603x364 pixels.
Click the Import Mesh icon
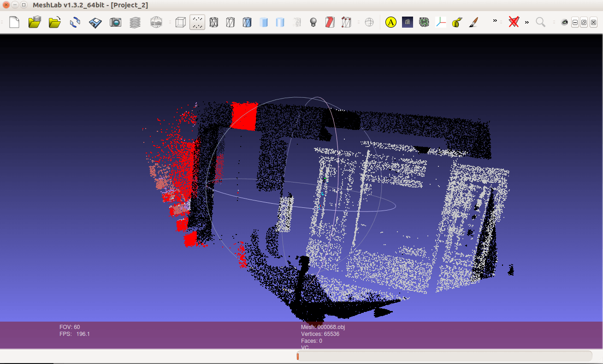coord(55,22)
